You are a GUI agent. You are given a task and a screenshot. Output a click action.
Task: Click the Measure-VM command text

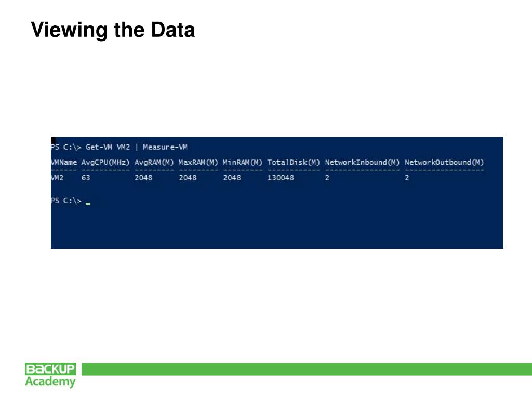[x=165, y=147]
